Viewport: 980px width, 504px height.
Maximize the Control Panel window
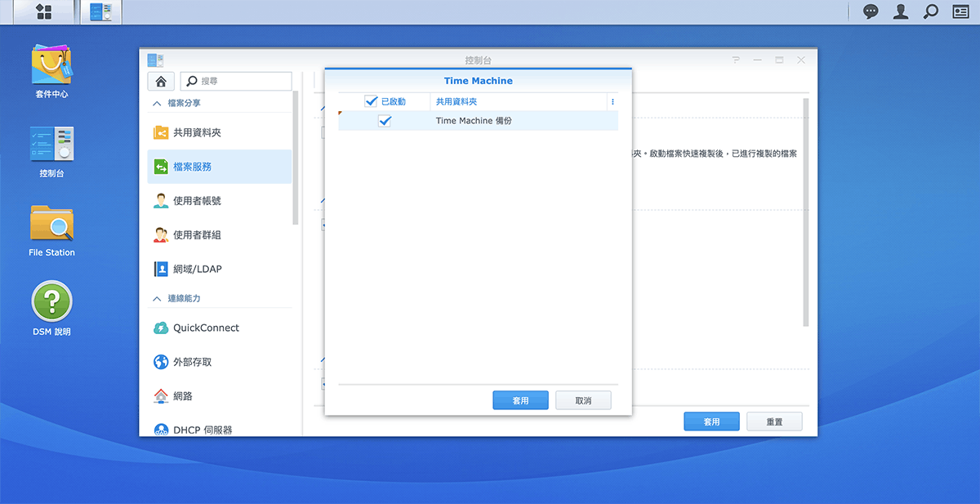pos(779,60)
